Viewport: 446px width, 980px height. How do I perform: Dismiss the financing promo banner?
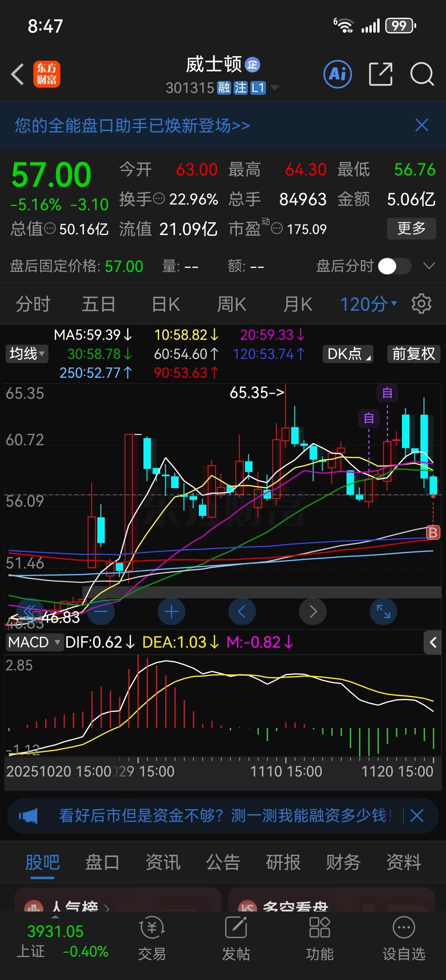pos(417,816)
